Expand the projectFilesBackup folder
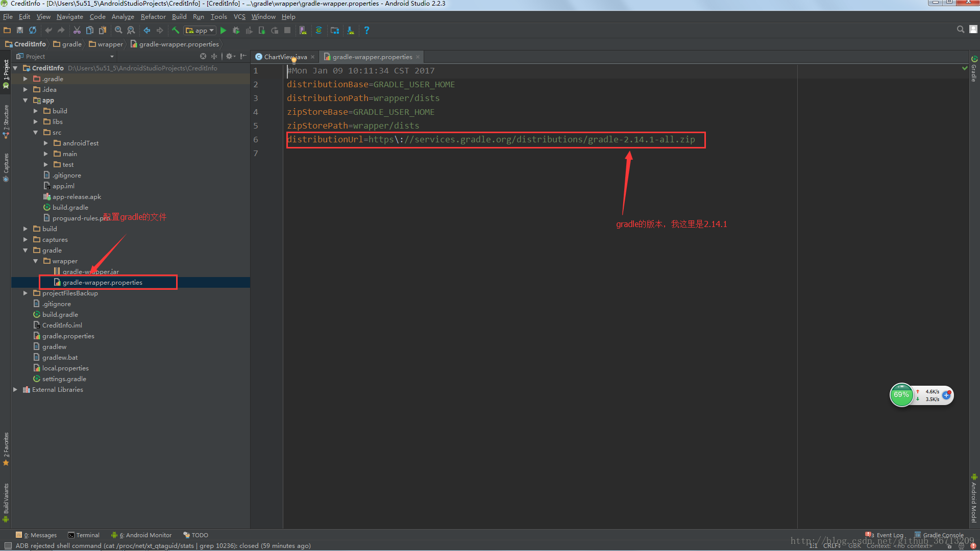Viewport: 980px width, 551px height. 26,293
